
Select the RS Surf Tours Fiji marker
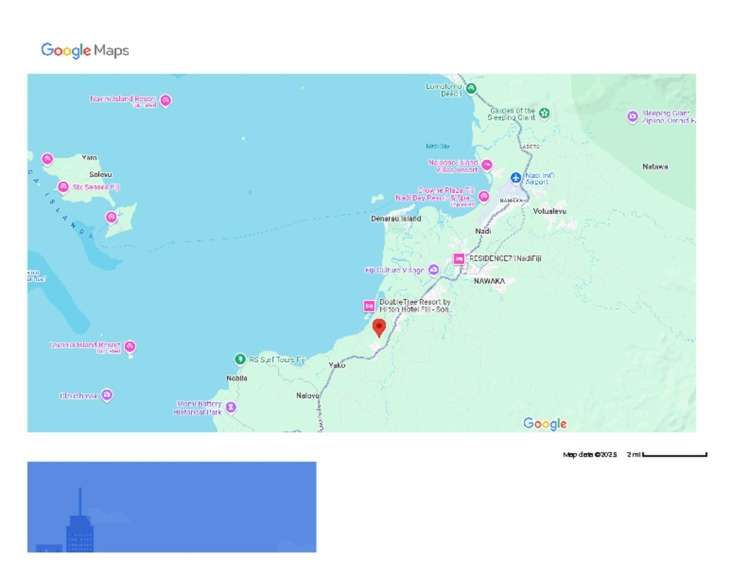pyautogui.click(x=239, y=359)
